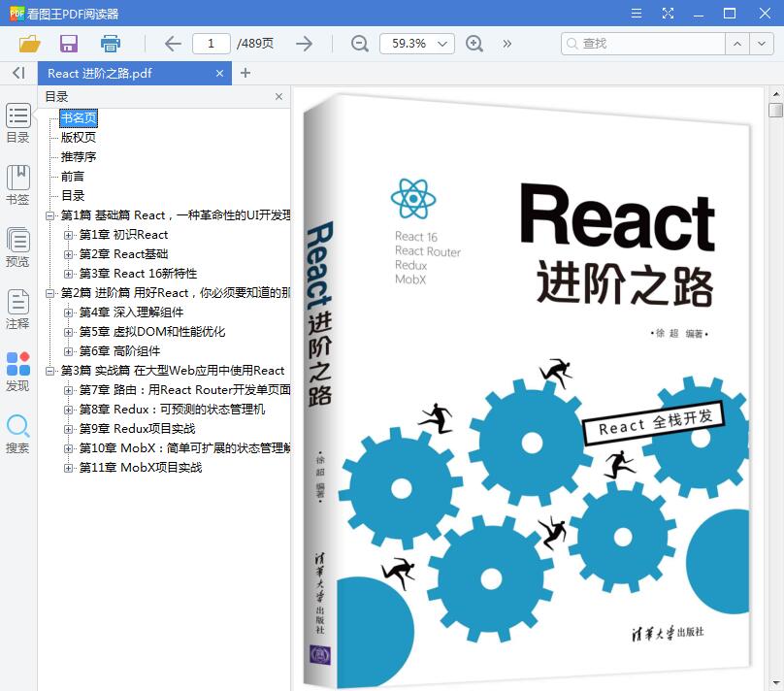This screenshot has height=691, width=784.
Task: Print the document with the printer icon
Action: pos(110,44)
